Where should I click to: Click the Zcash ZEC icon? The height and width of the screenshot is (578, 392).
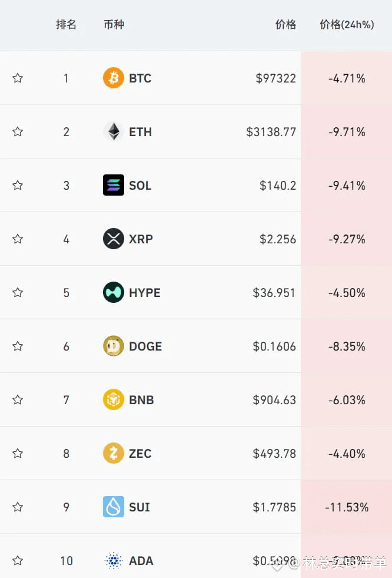pyautogui.click(x=114, y=453)
